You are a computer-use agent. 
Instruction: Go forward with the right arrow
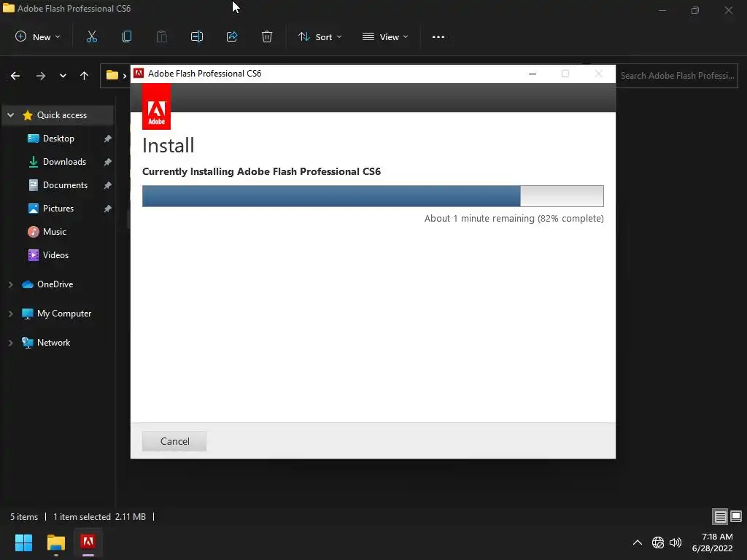click(41, 76)
